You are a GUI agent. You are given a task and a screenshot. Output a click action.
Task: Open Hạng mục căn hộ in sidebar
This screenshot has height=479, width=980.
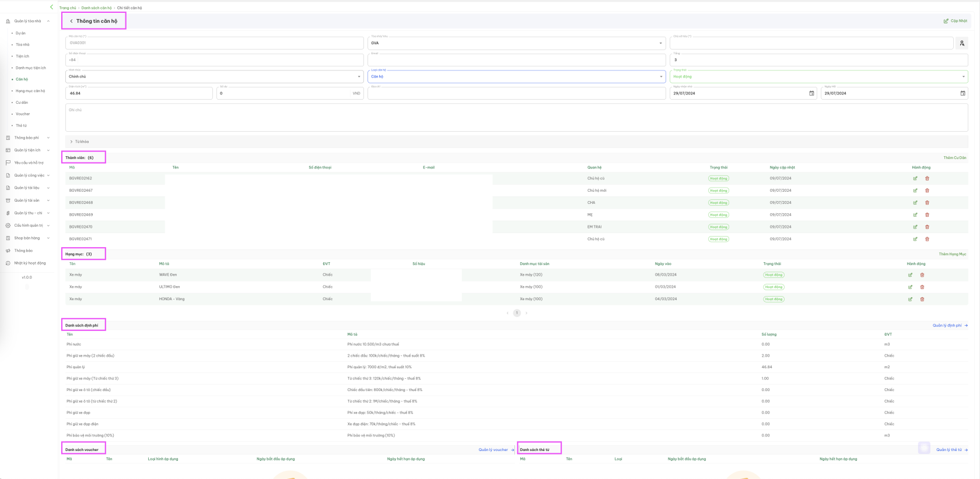coord(30,91)
